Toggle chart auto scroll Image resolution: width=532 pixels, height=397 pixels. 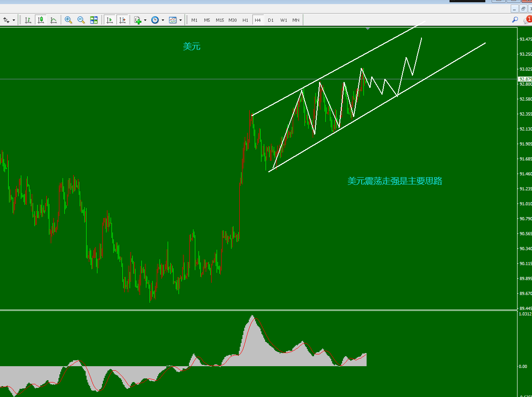tap(109, 20)
